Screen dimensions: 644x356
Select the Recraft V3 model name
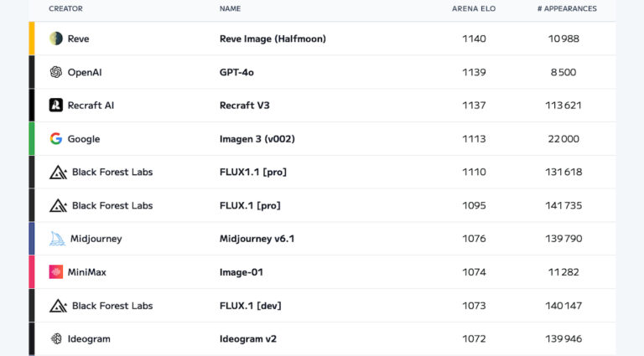244,106
